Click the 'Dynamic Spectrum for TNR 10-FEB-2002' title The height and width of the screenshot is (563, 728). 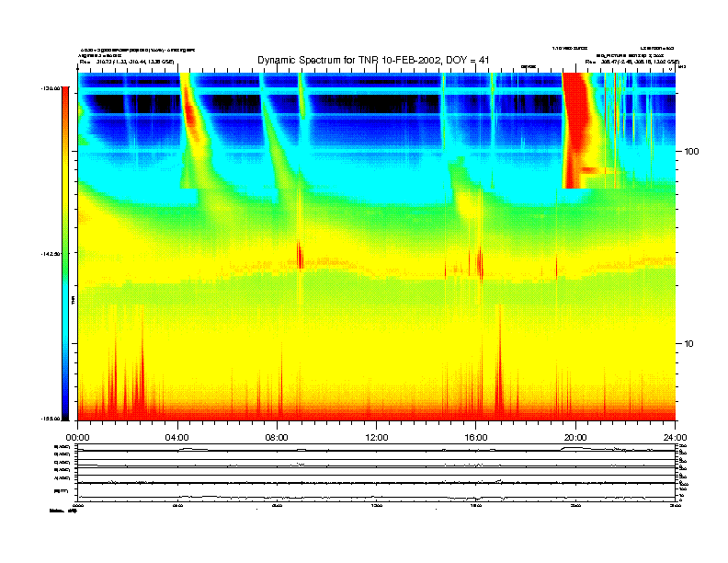point(373,60)
